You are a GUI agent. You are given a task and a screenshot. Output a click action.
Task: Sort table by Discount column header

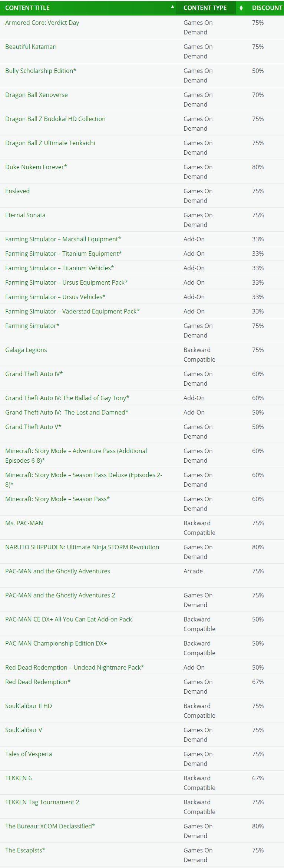267,8
